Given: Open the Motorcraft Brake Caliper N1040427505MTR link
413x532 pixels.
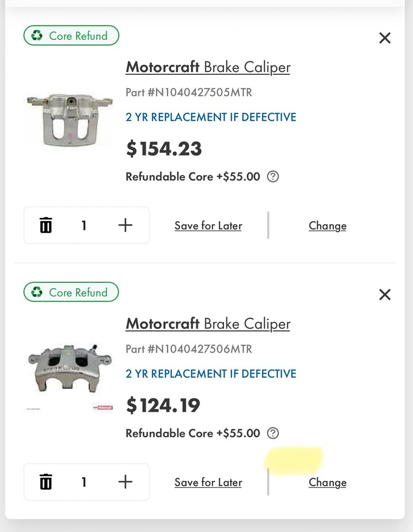Looking at the screenshot, I should (x=208, y=68).
